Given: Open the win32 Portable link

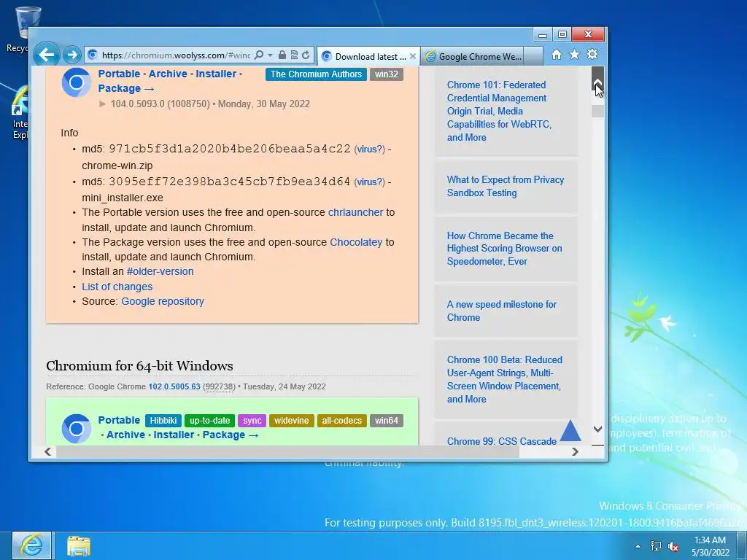Looking at the screenshot, I should pos(119,74).
